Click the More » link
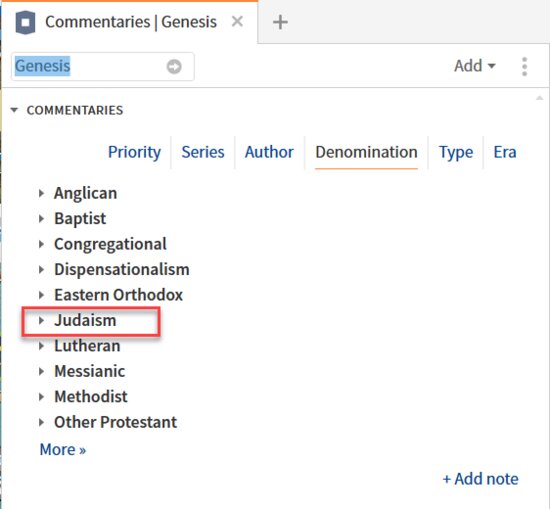Image resolution: width=550 pixels, height=509 pixels. [63, 449]
